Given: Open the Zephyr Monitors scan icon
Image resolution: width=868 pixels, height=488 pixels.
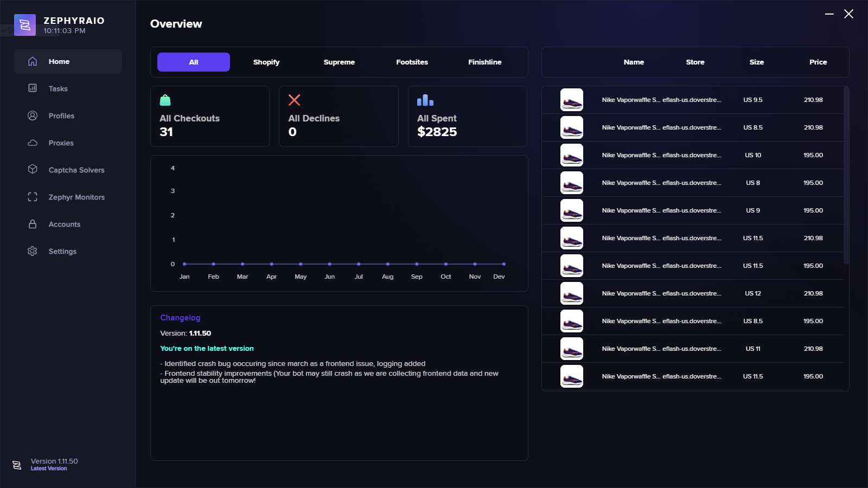Looking at the screenshot, I should [x=33, y=197].
